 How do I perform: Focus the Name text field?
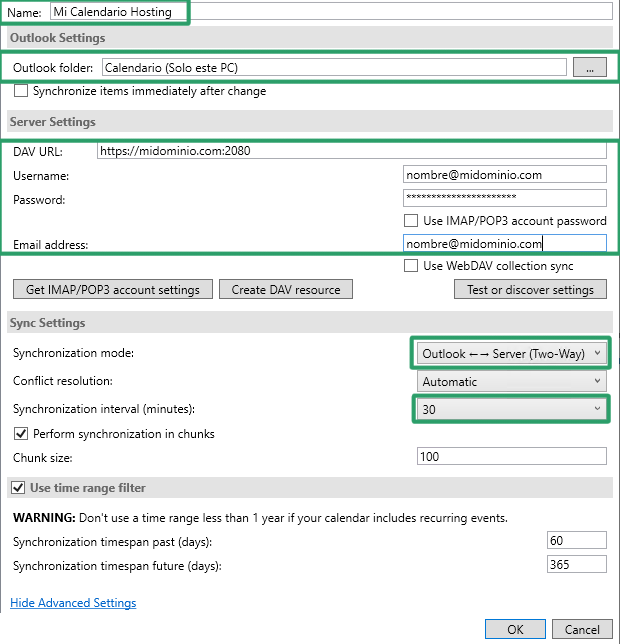click(330, 12)
